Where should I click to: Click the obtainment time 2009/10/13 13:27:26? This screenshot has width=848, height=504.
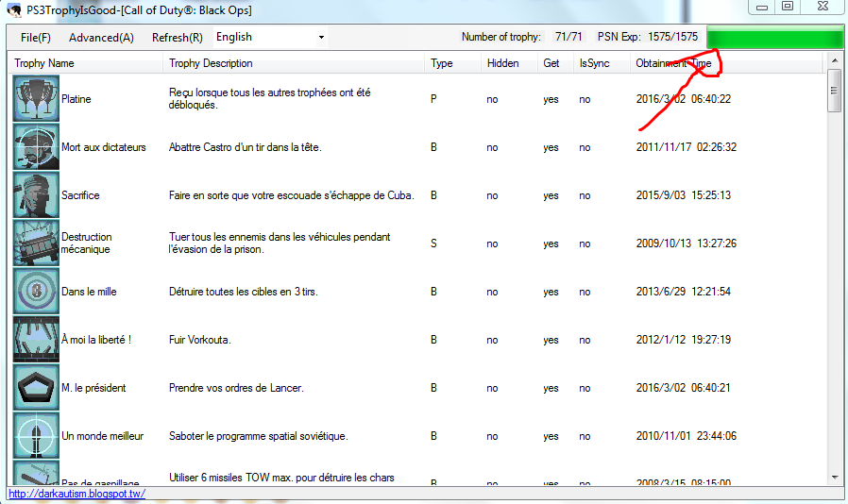(687, 244)
